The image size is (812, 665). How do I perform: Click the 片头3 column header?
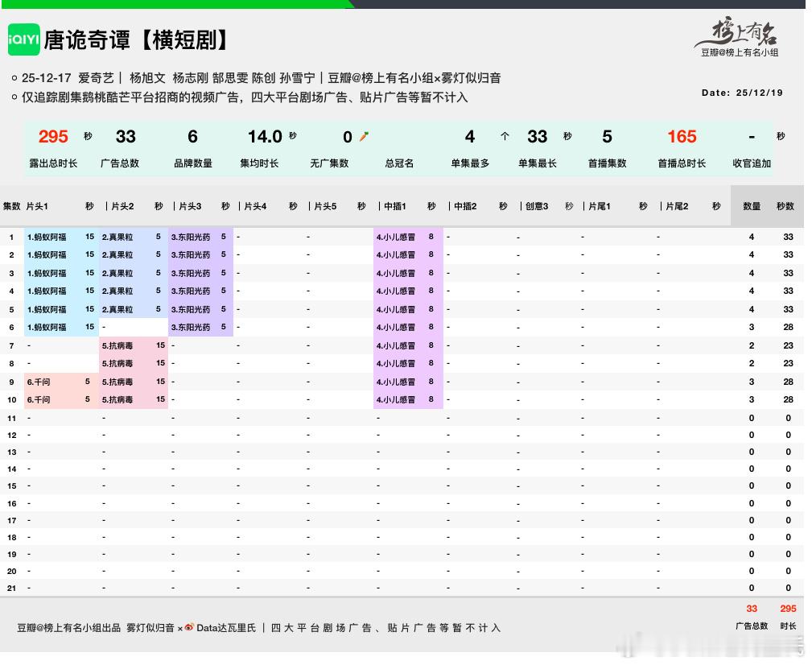coord(190,206)
